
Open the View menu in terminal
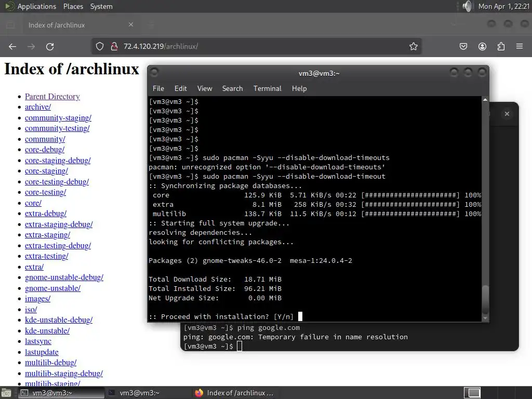click(205, 88)
